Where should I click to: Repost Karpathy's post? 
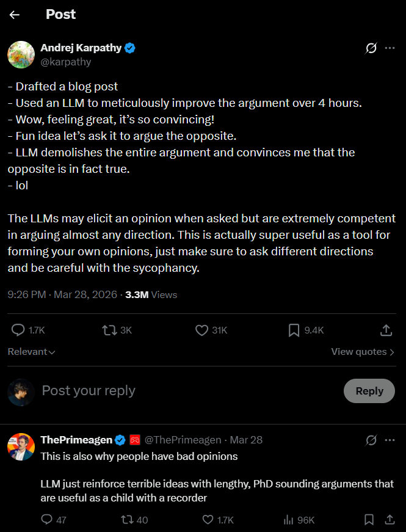108,330
